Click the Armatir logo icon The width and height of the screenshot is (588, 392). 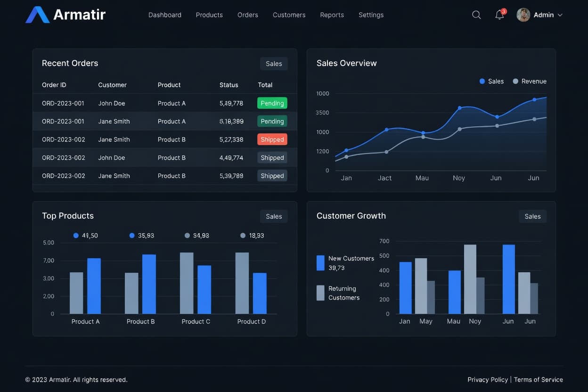click(x=37, y=15)
